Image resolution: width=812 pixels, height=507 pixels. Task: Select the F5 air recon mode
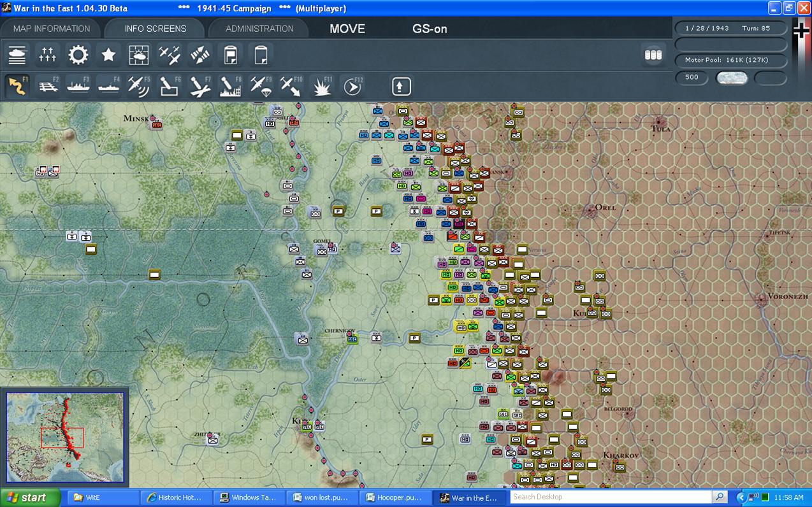(x=139, y=86)
